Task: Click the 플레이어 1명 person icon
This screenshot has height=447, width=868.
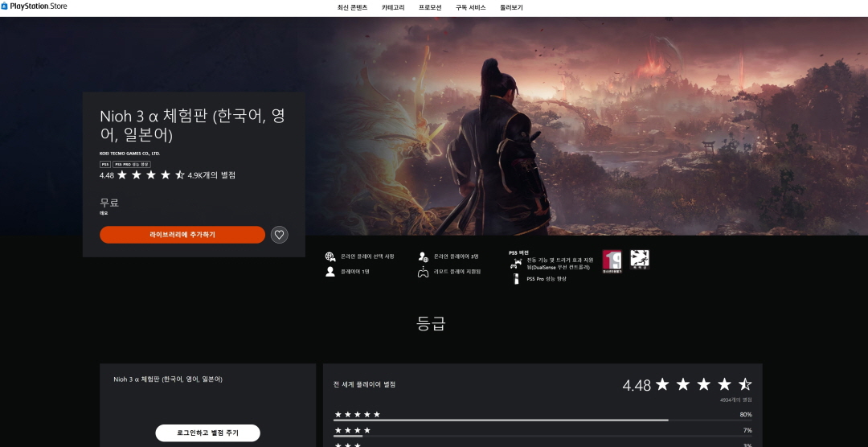Action: (330, 272)
